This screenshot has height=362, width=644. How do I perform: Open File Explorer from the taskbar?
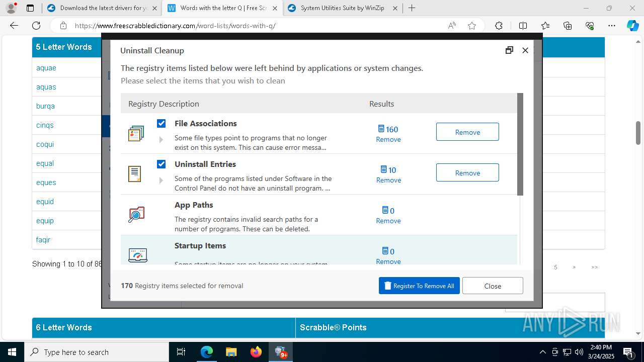(231, 352)
